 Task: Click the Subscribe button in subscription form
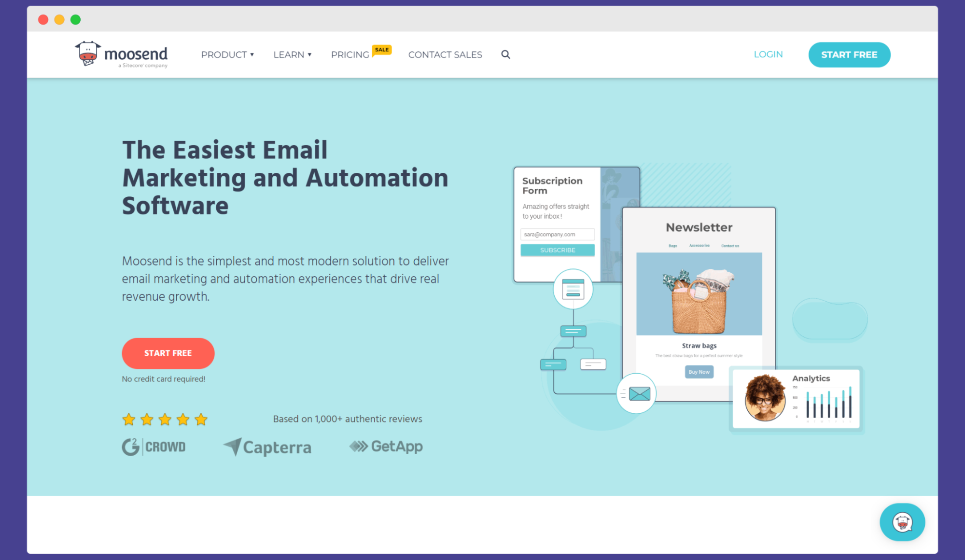[x=558, y=250]
